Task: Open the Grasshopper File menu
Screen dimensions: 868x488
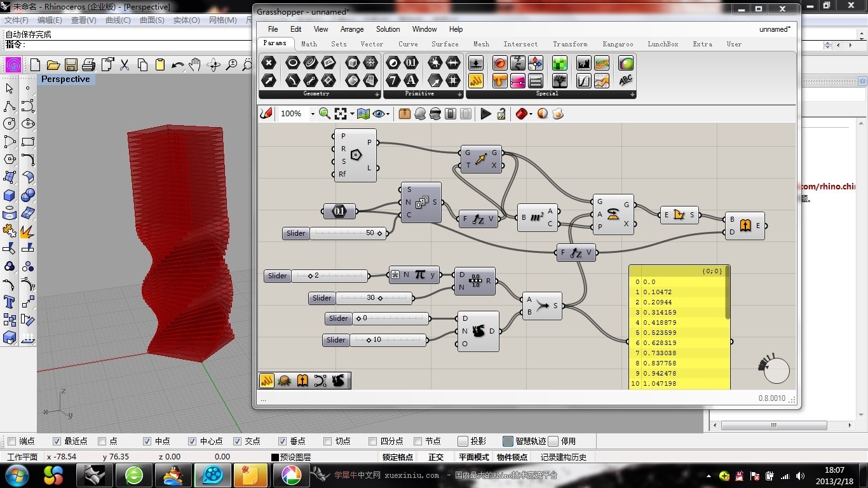Action: 273,29
